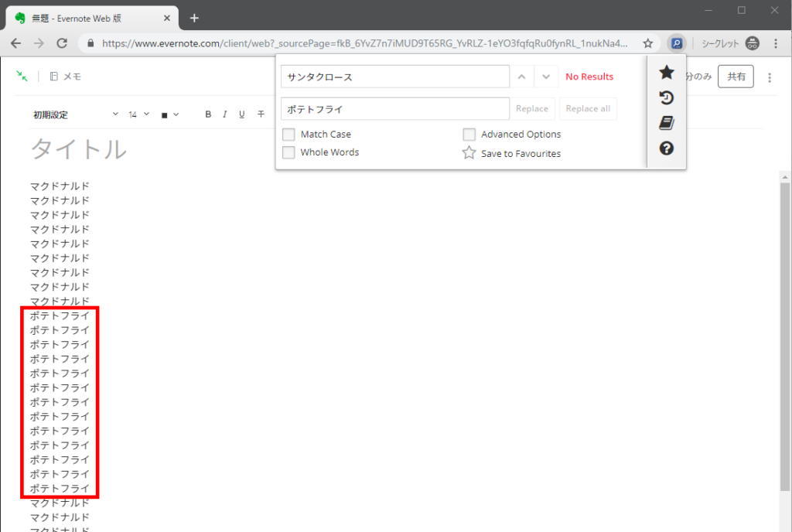This screenshot has width=792, height=532.
Task: Click the タイトル title placeholder
Action: (79, 149)
